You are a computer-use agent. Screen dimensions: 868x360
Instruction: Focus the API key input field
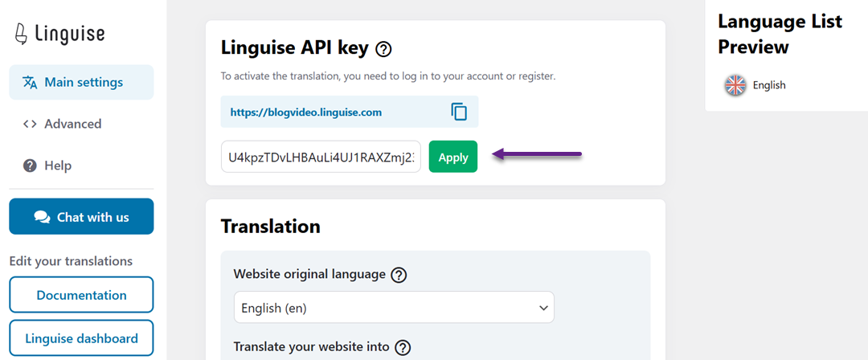coord(321,157)
